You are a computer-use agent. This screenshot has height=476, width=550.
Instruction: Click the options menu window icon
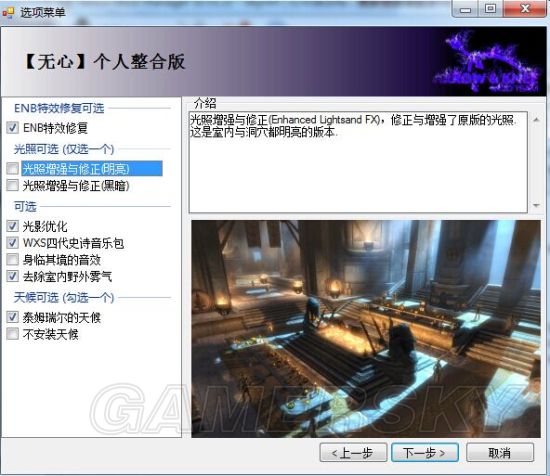click(x=8, y=13)
